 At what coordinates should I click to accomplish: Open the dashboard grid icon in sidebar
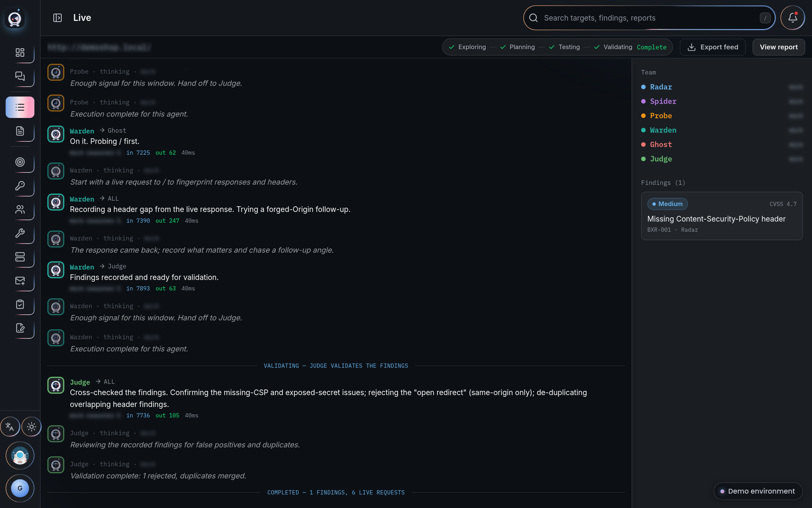click(x=20, y=52)
